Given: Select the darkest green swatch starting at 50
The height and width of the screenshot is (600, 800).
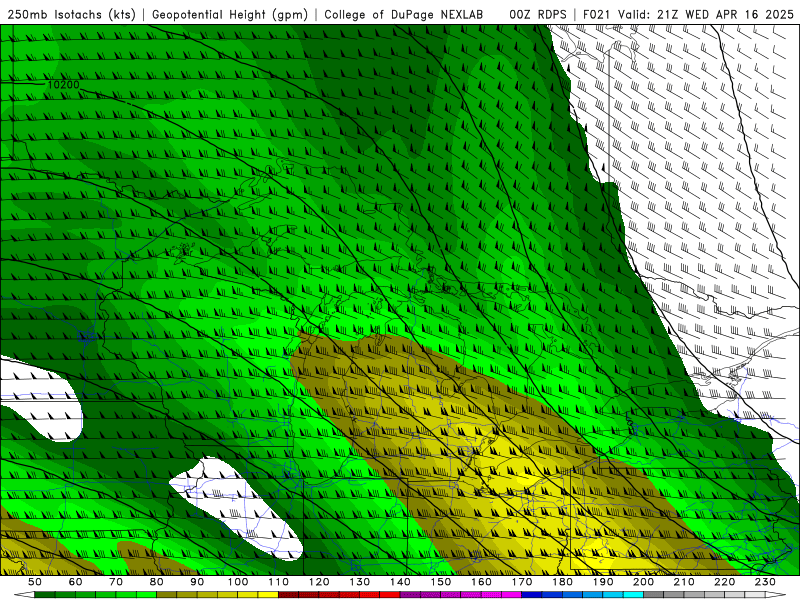Looking at the screenshot, I should point(45,594).
